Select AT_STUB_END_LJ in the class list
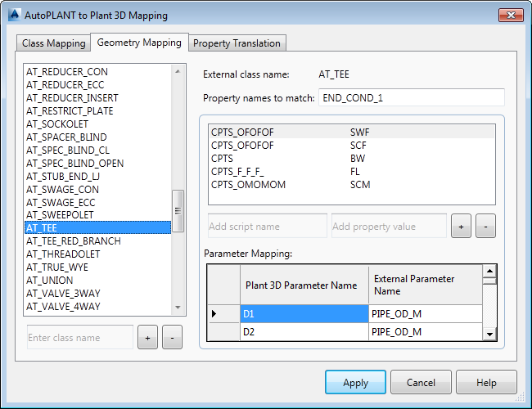 [97, 177]
